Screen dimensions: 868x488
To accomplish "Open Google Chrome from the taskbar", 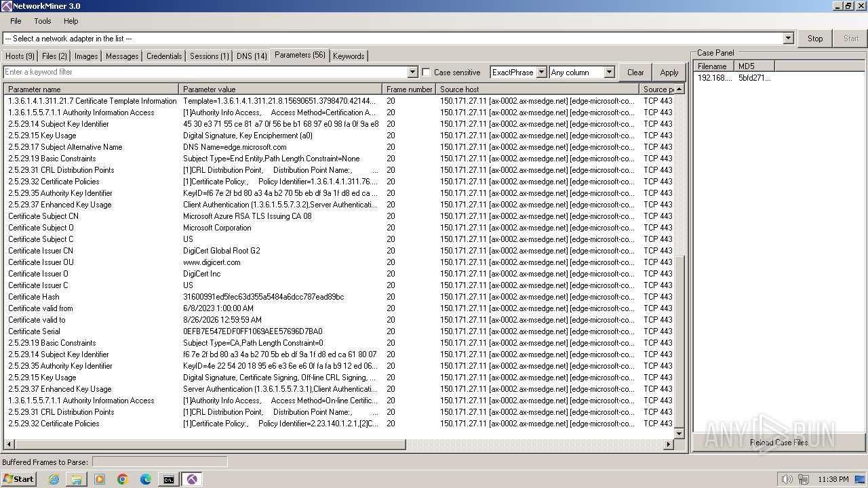I will pos(123,479).
